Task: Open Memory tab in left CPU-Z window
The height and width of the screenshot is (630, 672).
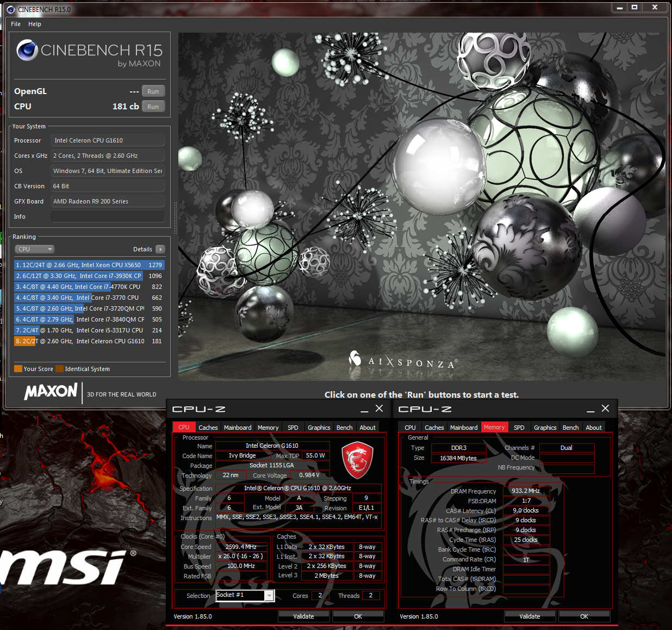Action: point(268,428)
